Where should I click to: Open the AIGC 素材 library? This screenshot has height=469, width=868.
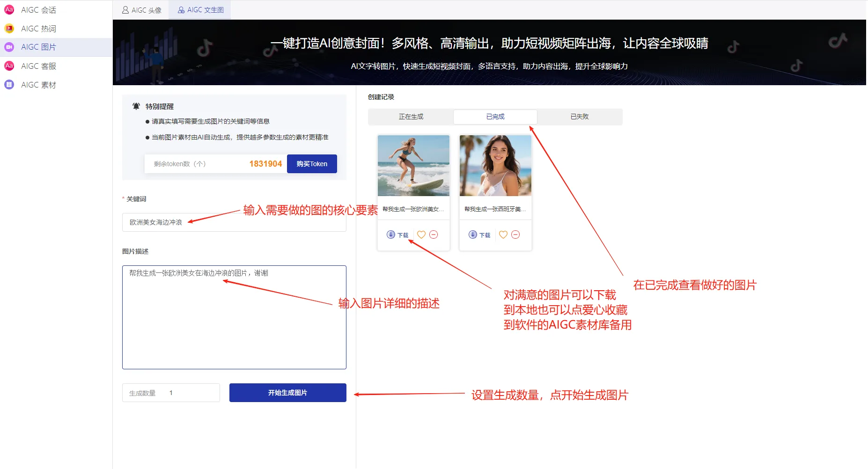pos(9,84)
